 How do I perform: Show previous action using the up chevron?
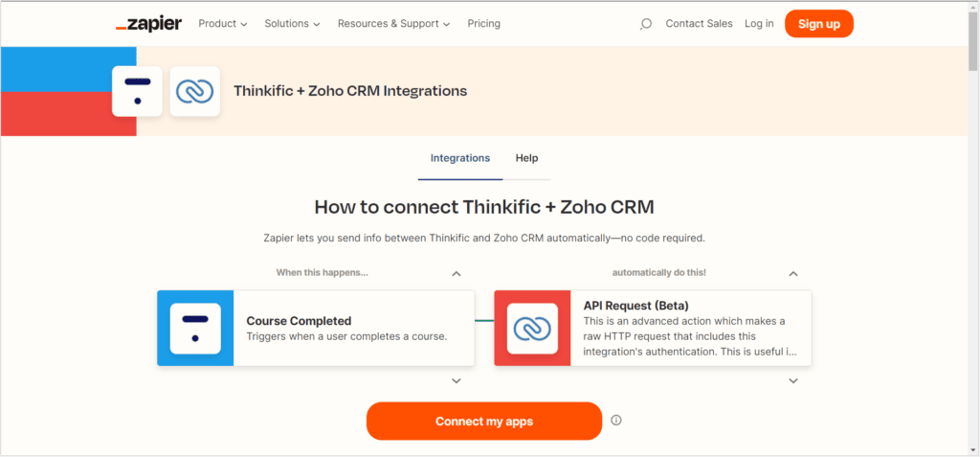[x=793, y=274]
